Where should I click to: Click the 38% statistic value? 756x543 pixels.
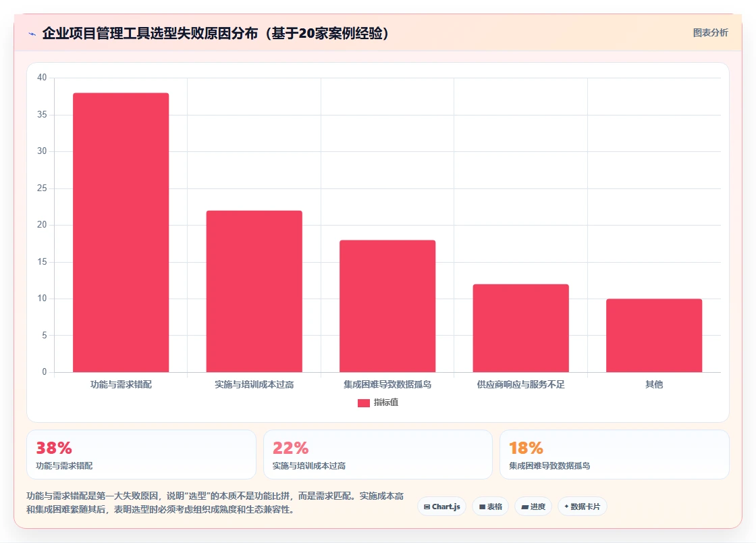point(54,448)
